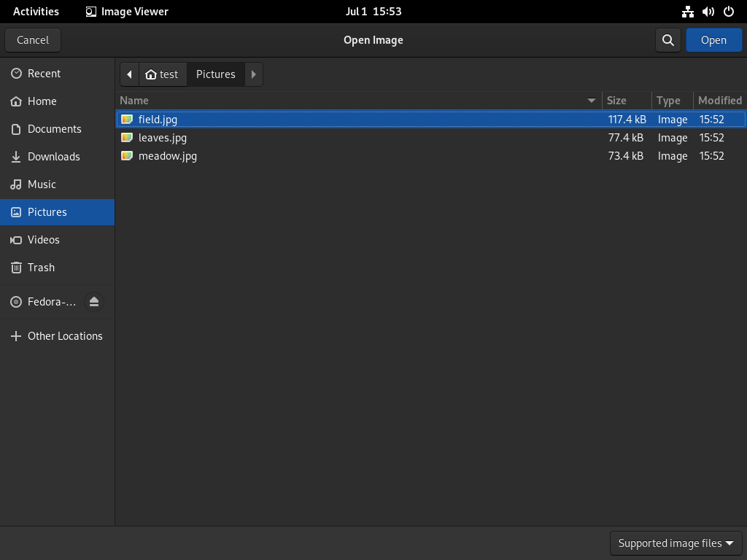Select the field.jpg file name
Viewport: 747px width, 560px height.
click(158, 120)
